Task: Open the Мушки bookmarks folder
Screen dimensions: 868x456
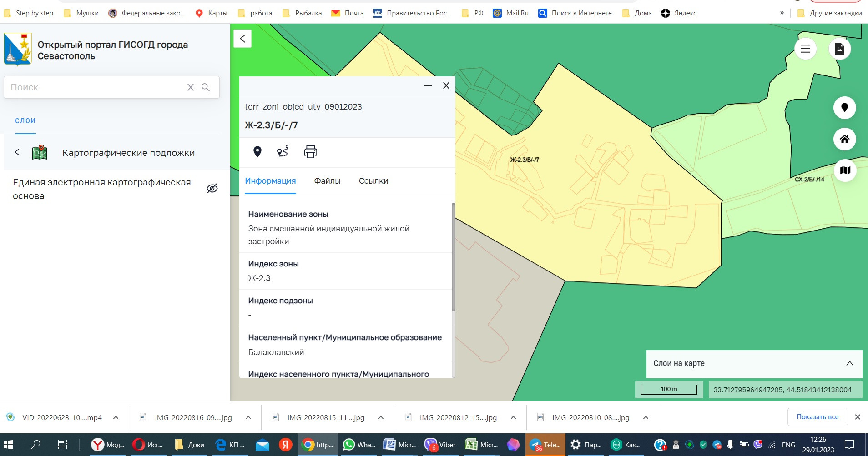Action: pos(81,13)
